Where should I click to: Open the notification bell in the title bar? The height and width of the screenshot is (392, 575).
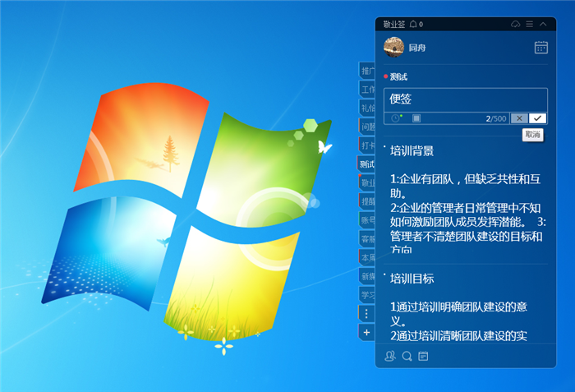point(413,24)
